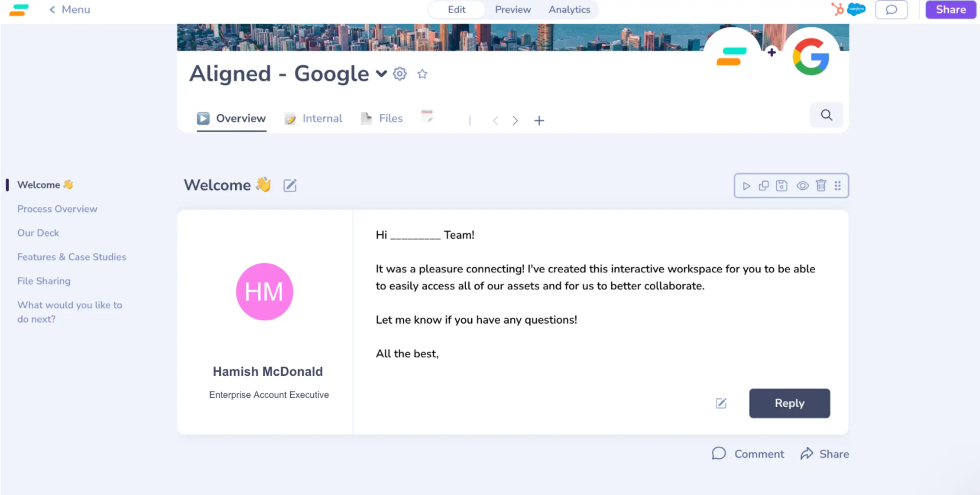Click the Aligned logo in top-left corner
980x495 pixels.
pyautogui.click(x=19, y=10)
